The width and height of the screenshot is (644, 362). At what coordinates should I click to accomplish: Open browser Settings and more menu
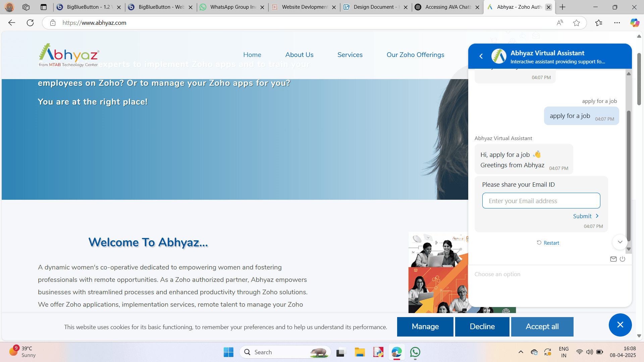[617, 23]
